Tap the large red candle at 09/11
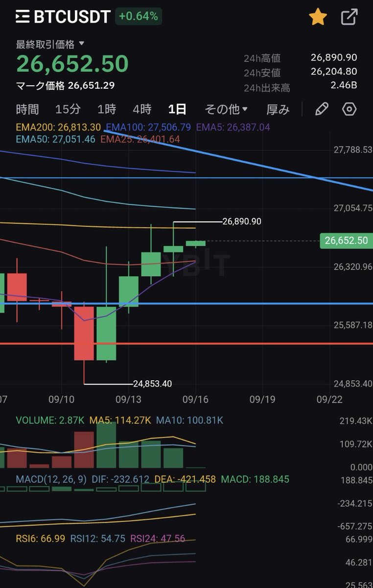 point(84,333)
